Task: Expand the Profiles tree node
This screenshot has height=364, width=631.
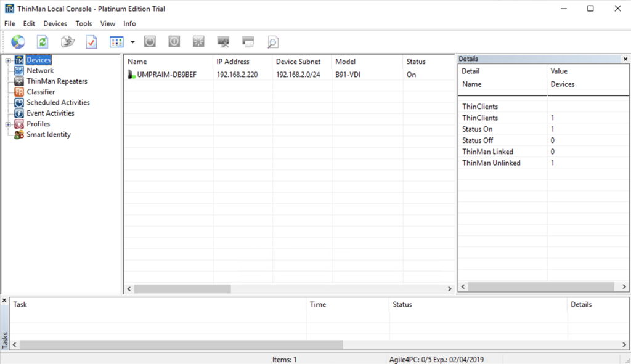Action: [7, 124]
